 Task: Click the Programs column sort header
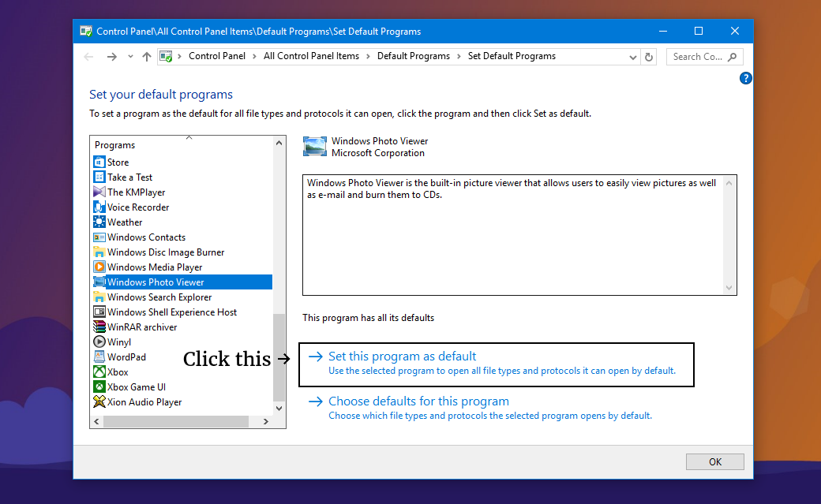[181, 145]
